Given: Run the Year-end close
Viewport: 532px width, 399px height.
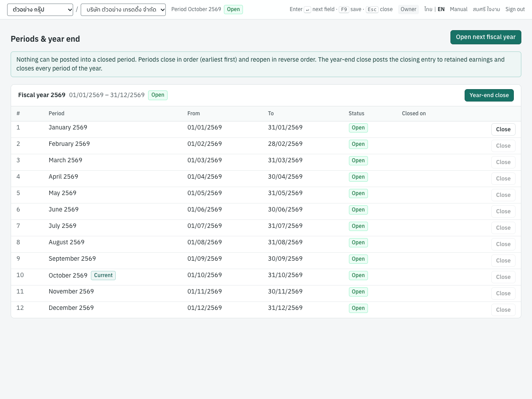Looking at the screenshot, I should tap(489, 95).
